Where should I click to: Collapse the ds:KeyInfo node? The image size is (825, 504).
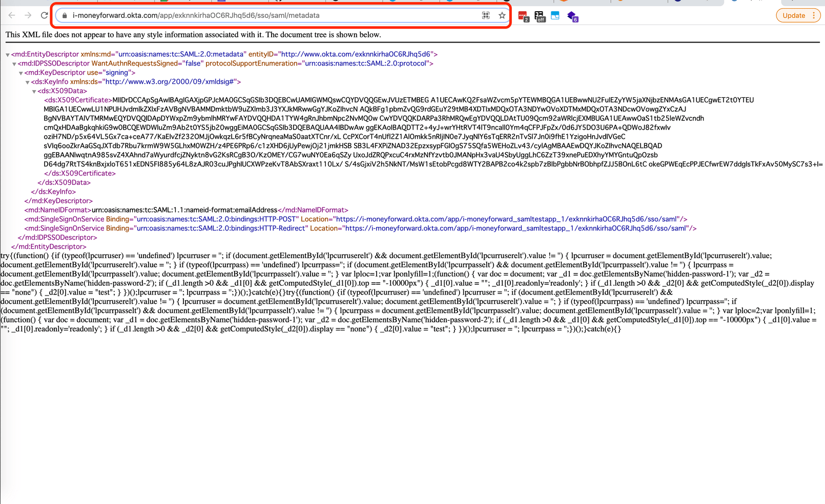pyautogui.click(x=28, y=82)
